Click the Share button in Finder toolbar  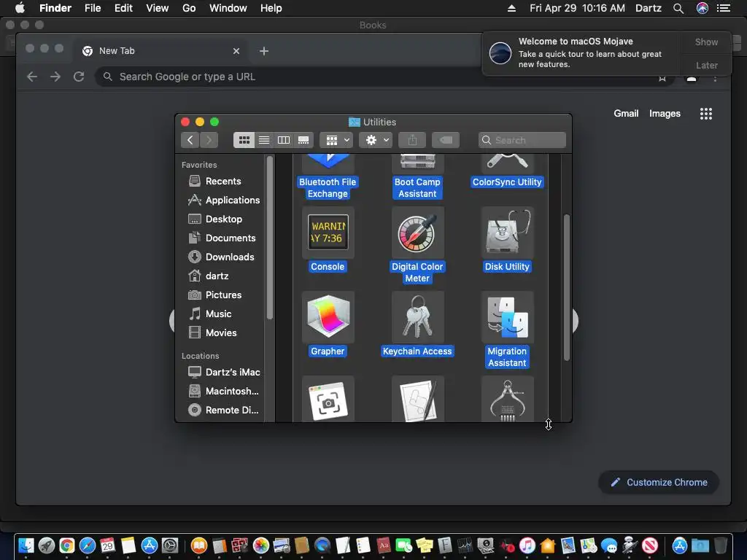pos(412,140)
